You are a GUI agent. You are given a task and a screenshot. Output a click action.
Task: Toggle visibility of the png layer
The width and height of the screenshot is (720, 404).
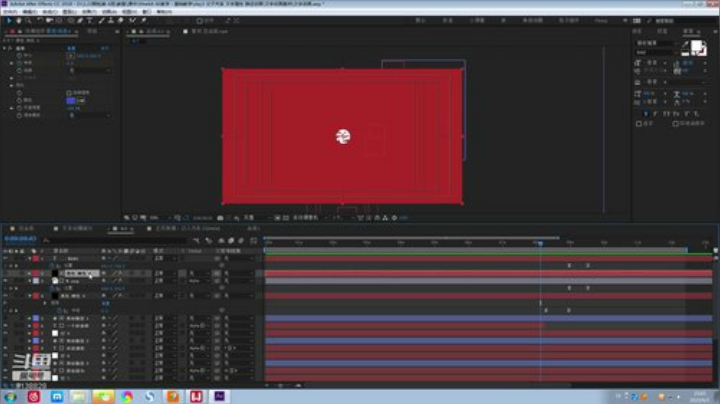[5, 281]
